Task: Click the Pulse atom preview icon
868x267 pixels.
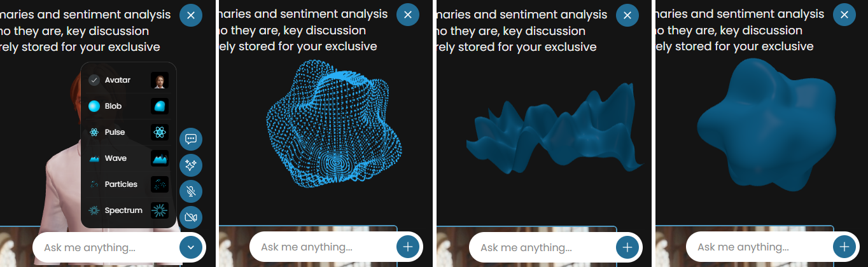Action: pos(159,132)
